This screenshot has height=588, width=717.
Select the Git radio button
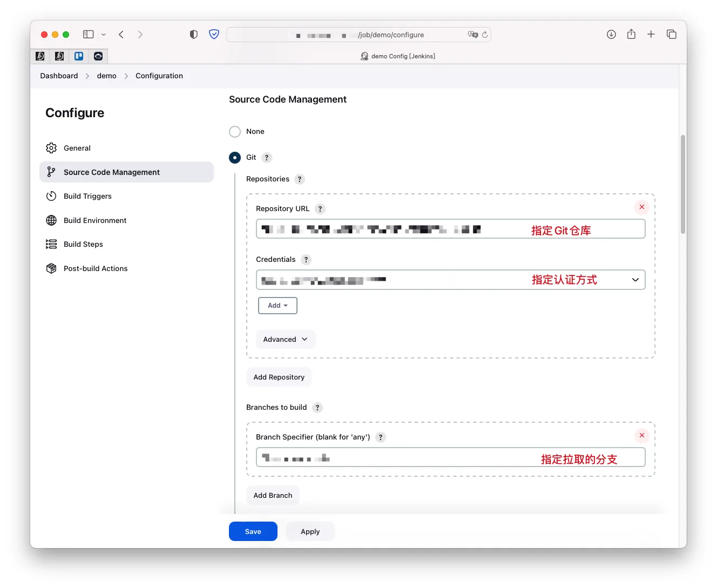click(235, 158)
